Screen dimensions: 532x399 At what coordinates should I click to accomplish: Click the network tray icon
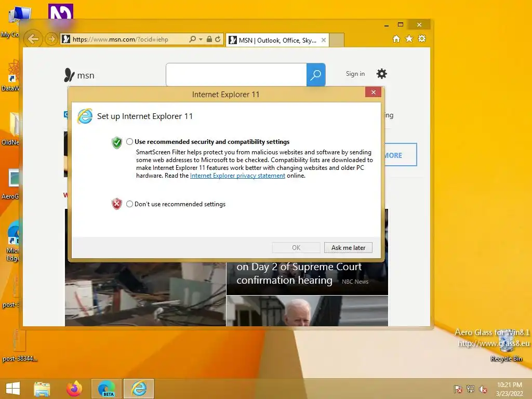point(471,389)
